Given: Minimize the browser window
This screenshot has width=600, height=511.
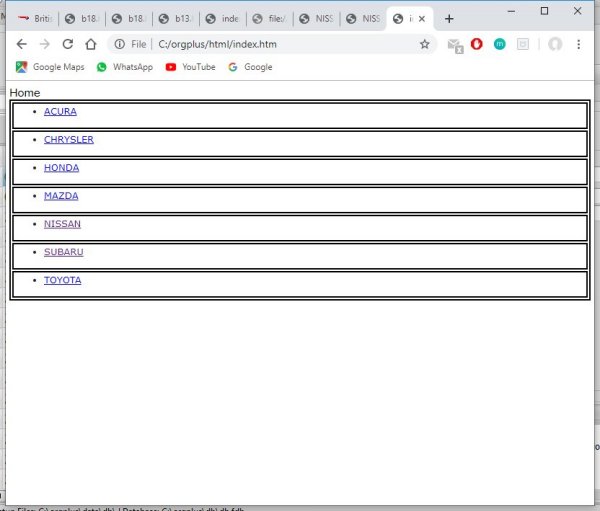Looking at the screenshot, I should click(x=511, y=11).
